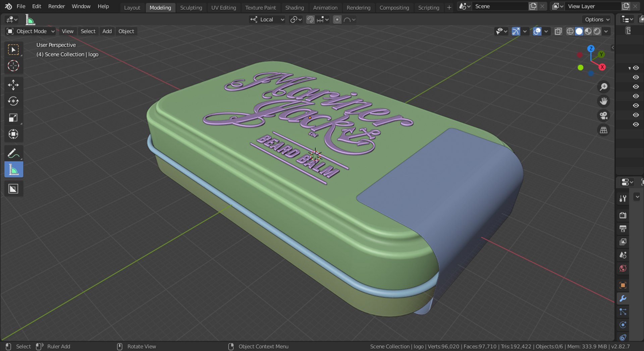Open the browse scene dropdown
644x351 pixels.
(x=465, y=6)
